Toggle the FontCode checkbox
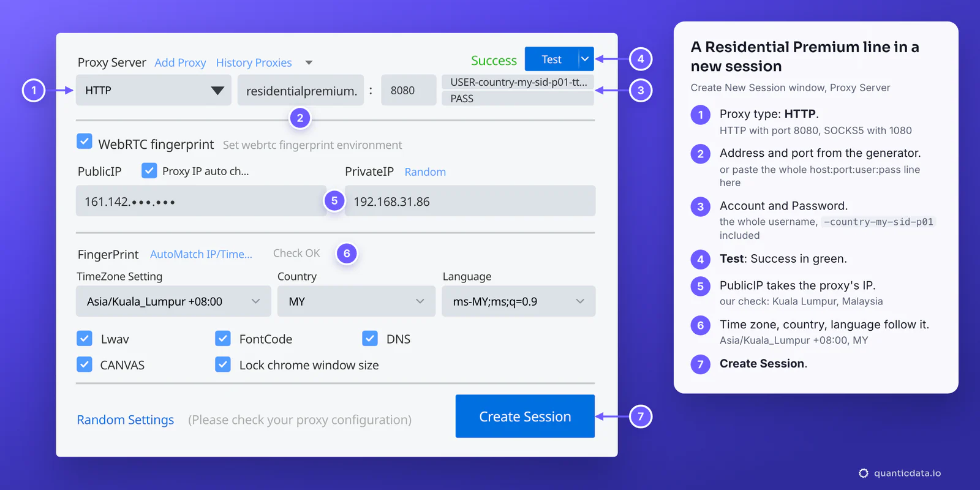The image size is (980, 490). click(x=223, y=338)
